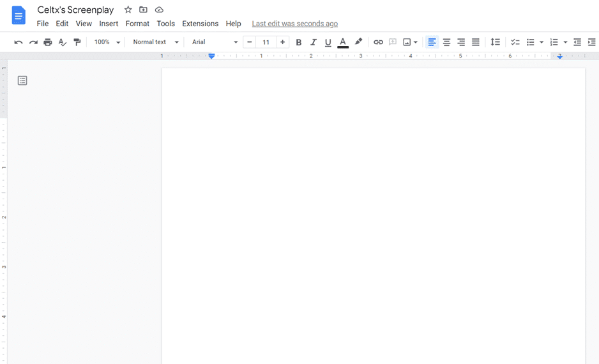Open the Format menu
The image size is (599, 364).
(x=137, y=24)
